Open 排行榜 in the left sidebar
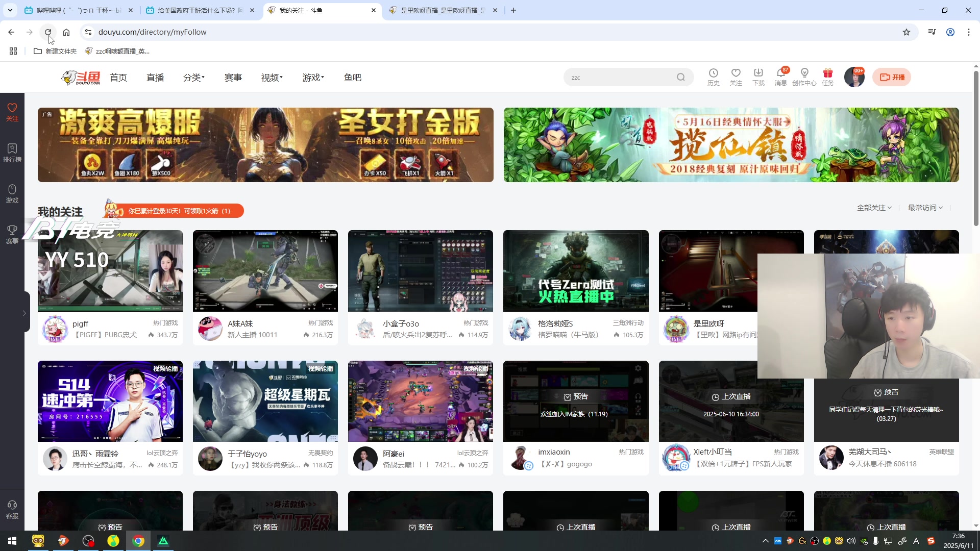This screenshot has width=980, height=551. [x=12, y=153]
